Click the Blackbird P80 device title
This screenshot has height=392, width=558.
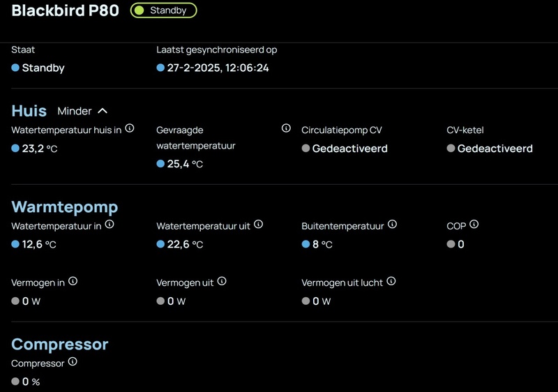66,11
